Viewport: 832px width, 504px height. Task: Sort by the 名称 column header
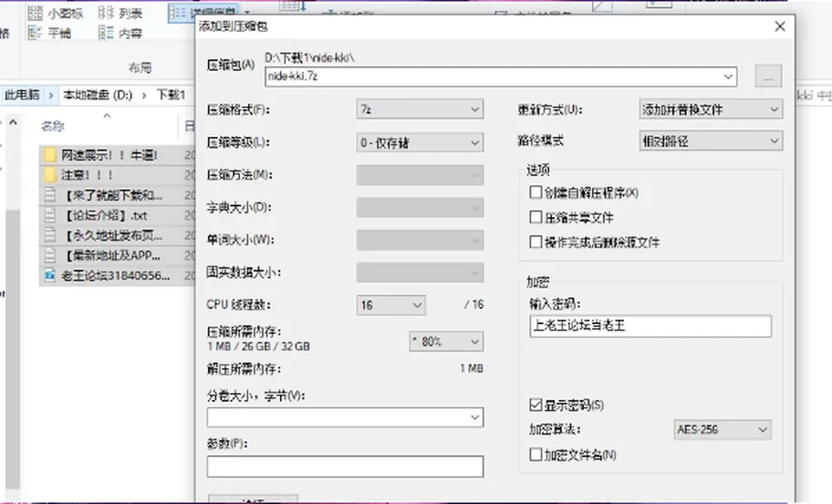click(x=53, y=126)
